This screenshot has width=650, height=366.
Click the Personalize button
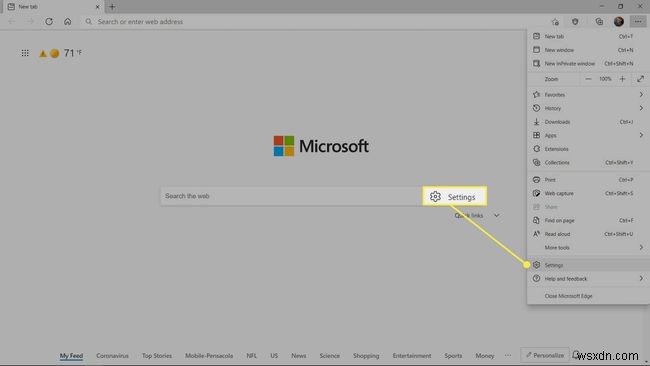(545, 355)
